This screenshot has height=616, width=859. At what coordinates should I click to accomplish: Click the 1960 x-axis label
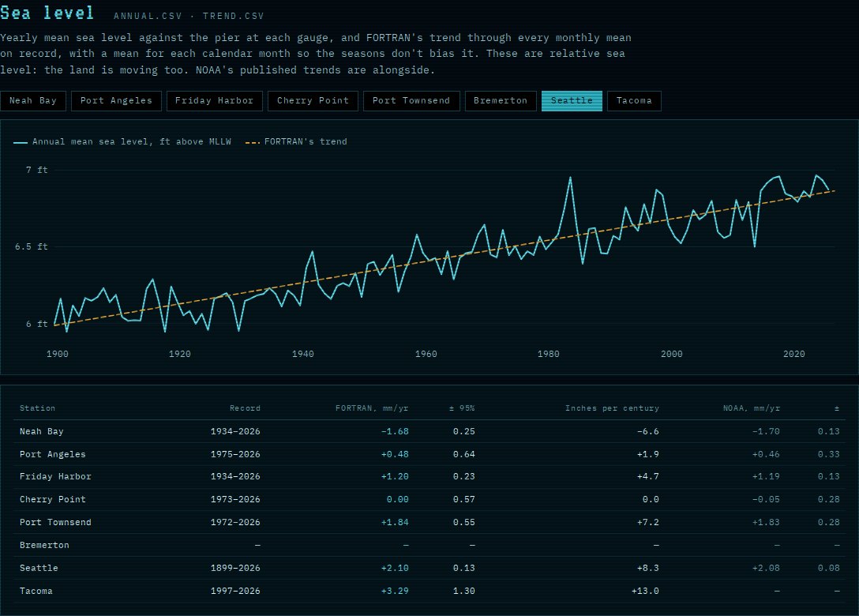pyautogui.click(x=426, y=354)
